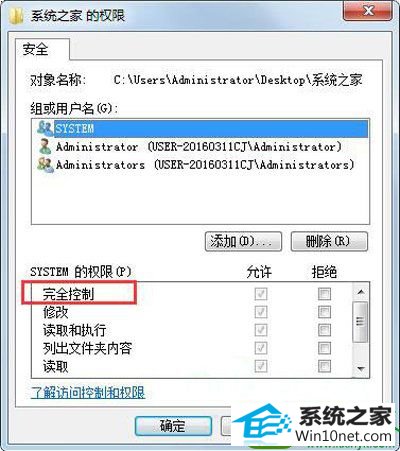The height and width of the screenshot is (451, 400).
Task: Check Deny box for 列出文件夹内容
Action: [324, 348]
